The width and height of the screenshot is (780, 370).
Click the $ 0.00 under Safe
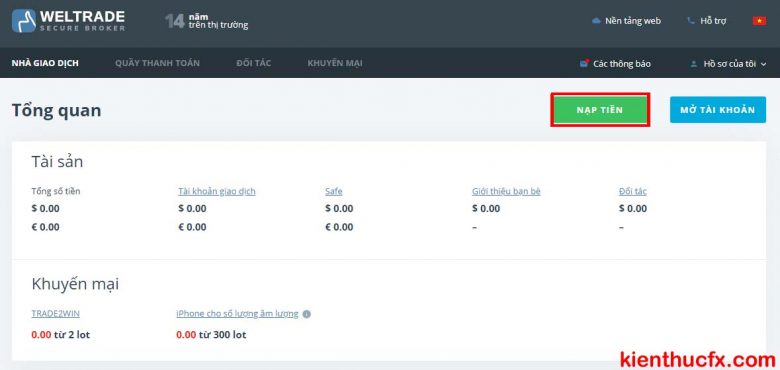pos(339,208)
